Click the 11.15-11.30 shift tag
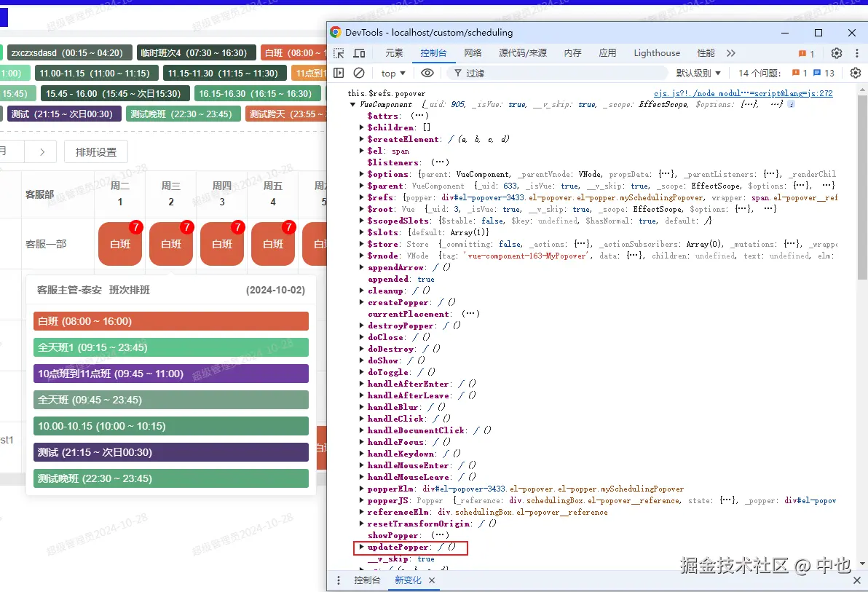The height and width of the screenshot is (592, 868). coord(225,73)
